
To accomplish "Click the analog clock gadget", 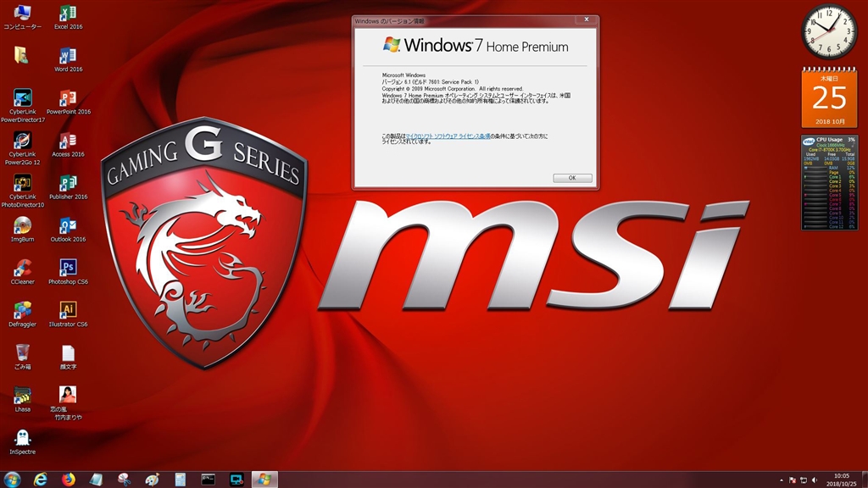I will click(x=829, y=31).
